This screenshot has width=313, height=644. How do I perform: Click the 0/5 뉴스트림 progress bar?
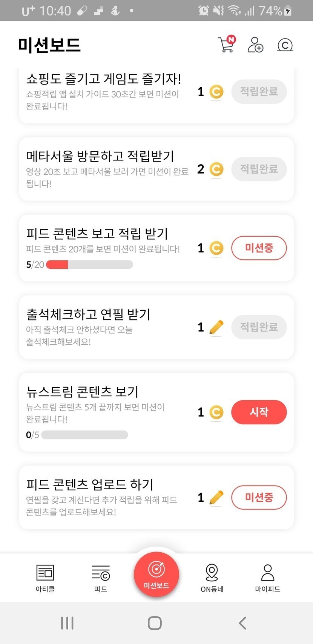click(84, 435)
